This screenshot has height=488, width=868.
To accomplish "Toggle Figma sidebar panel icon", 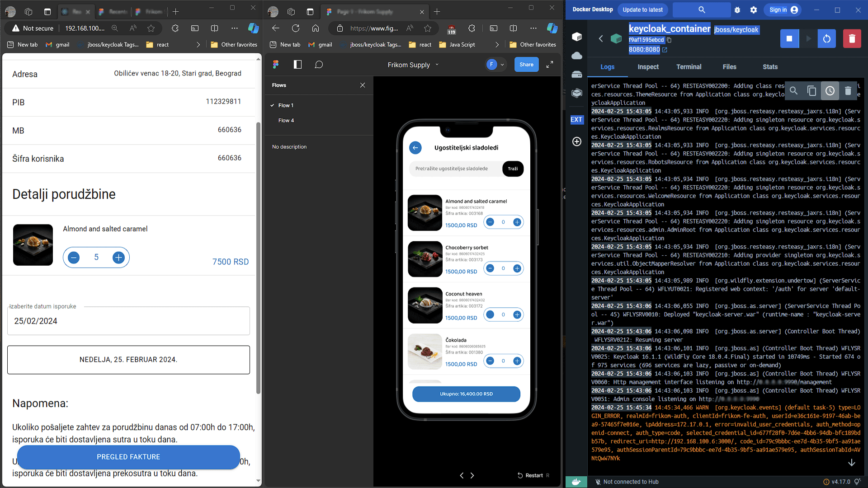I will point(297,65).
